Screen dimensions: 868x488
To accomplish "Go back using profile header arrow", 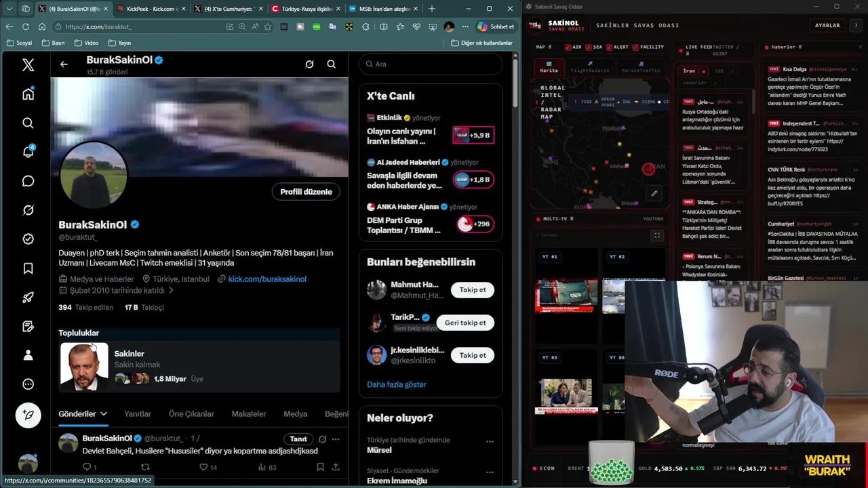I will click(64, 64).
